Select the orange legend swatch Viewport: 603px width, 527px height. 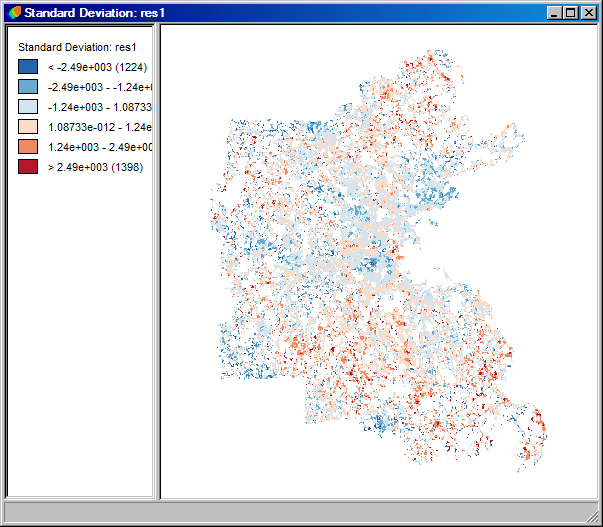click(28, 147)
